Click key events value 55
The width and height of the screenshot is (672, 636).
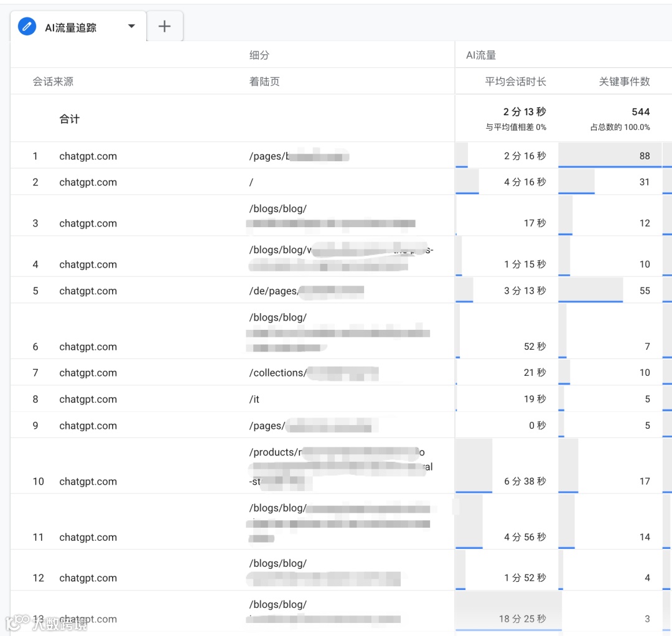(x=645, y=291)
